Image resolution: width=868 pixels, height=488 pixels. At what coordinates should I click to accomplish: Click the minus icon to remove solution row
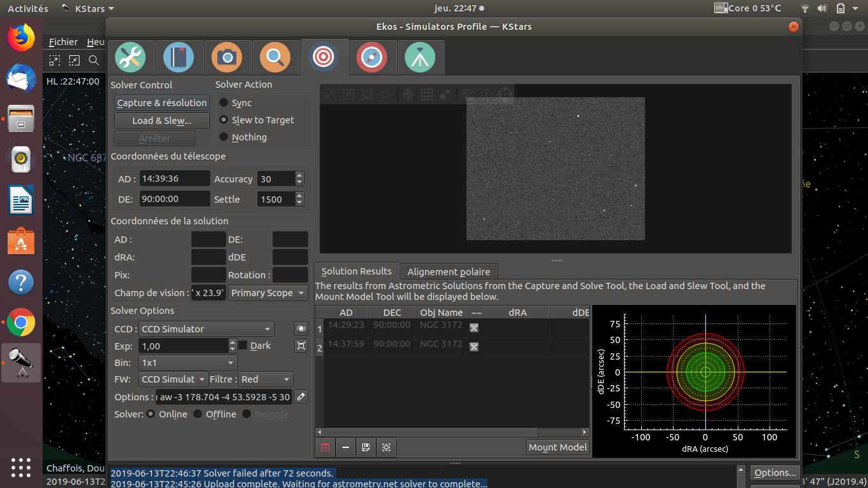coord(345,447)
